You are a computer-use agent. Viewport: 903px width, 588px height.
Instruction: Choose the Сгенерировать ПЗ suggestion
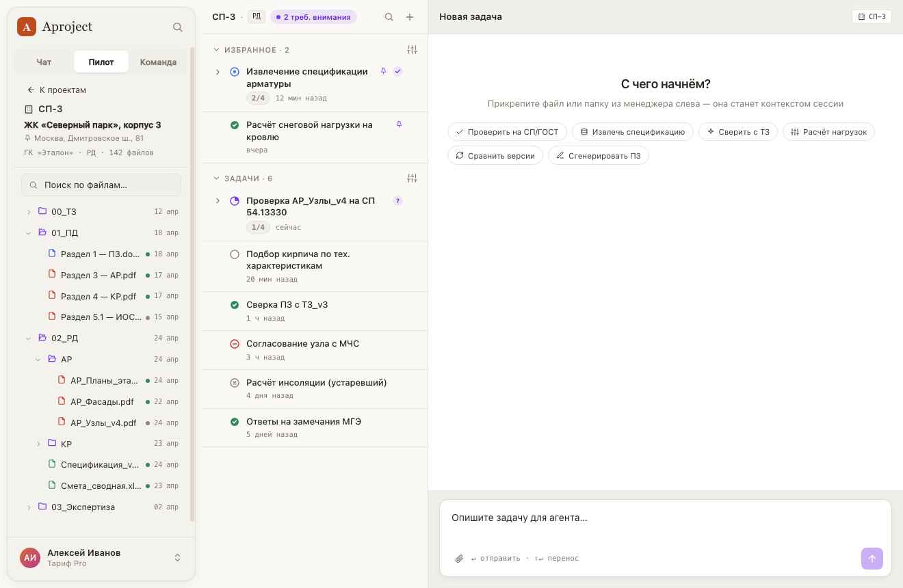tap(599, 156)
